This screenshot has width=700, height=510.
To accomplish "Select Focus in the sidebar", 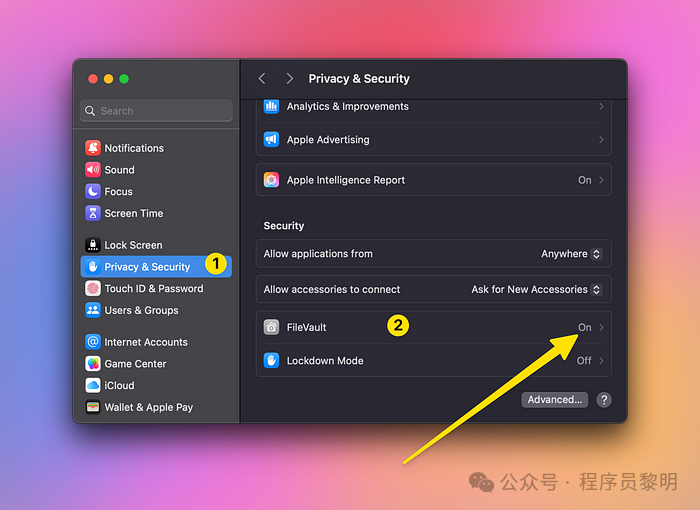I will point(156,191).
